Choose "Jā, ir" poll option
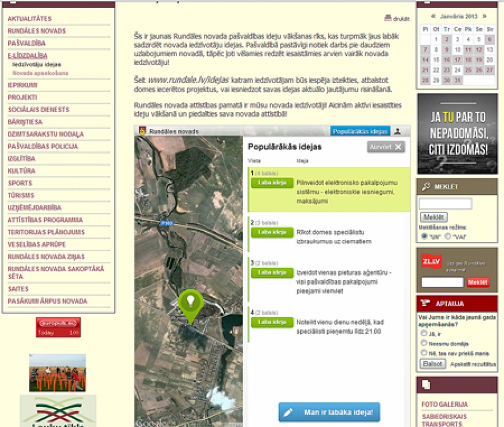The height and width of the screenshot is (427, 504). coord(423,333)
